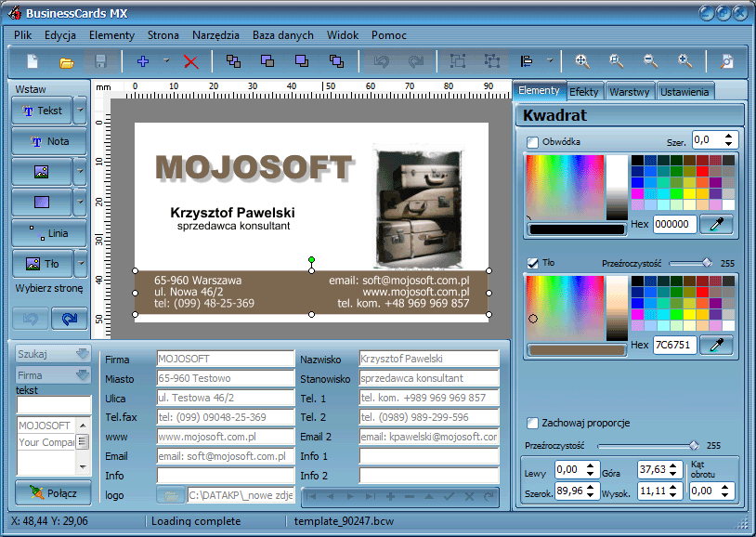Enable the Obwódka outline checkbox
The width and height of the screenshot is (756, 537).
(x=532, y=142)
